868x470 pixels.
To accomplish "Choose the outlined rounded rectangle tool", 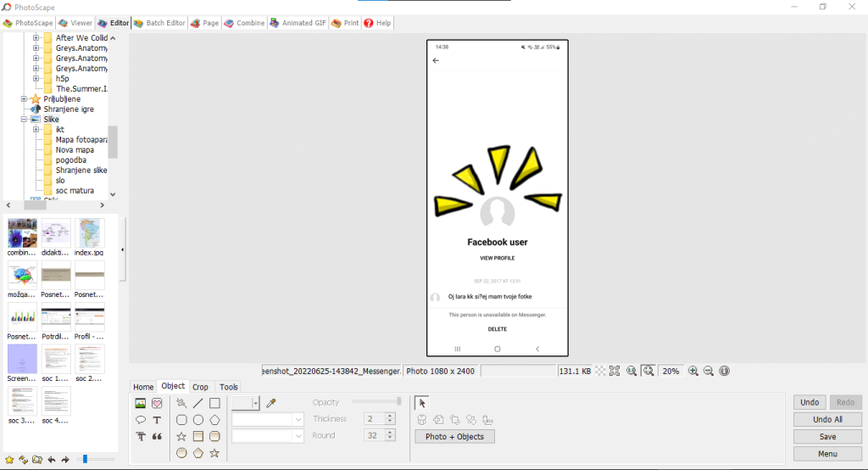I will [181, 420].
